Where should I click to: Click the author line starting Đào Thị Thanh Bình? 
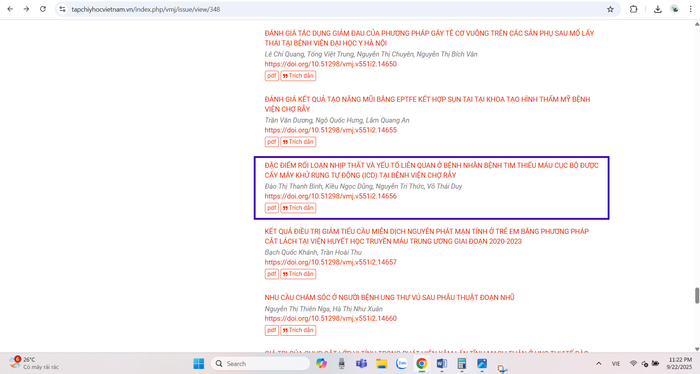[363, 186]
